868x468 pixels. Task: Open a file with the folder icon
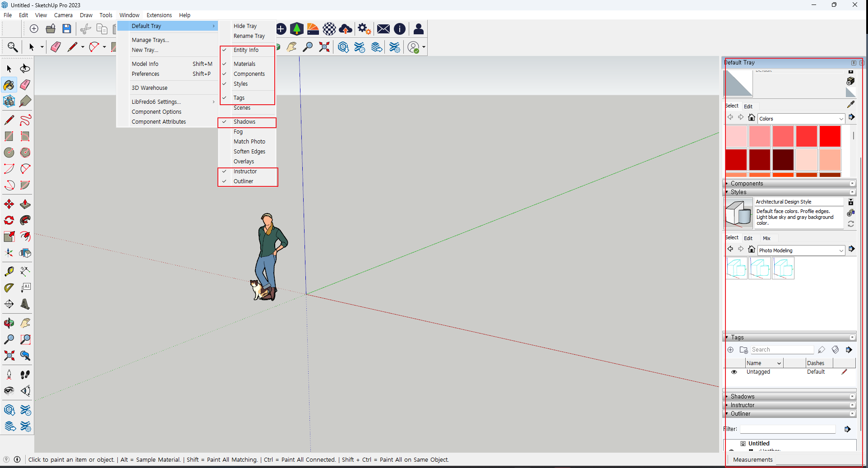[x=51, y=29]
